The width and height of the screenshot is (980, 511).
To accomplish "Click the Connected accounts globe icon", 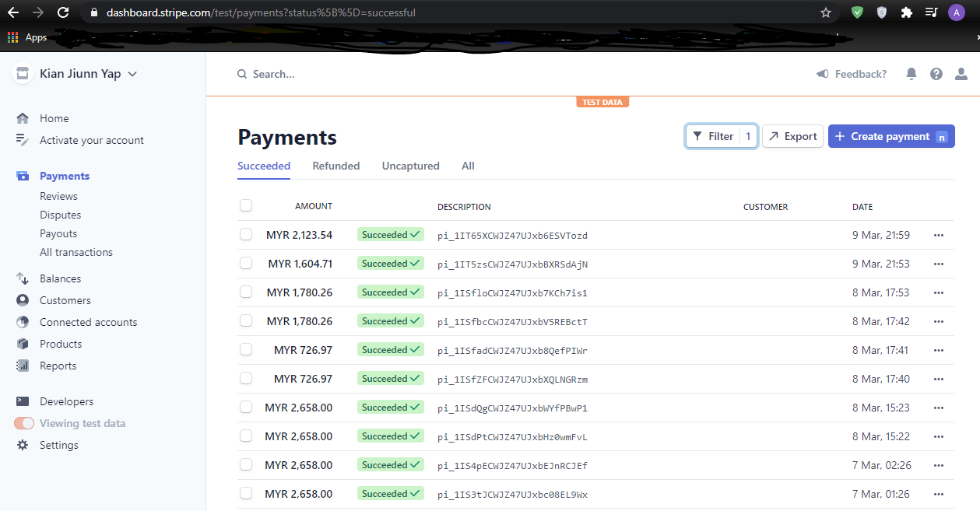I will point(23,321).
